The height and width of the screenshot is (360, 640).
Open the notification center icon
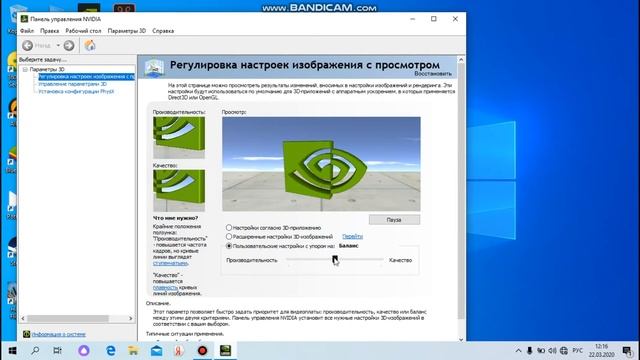tap(628, 351)
